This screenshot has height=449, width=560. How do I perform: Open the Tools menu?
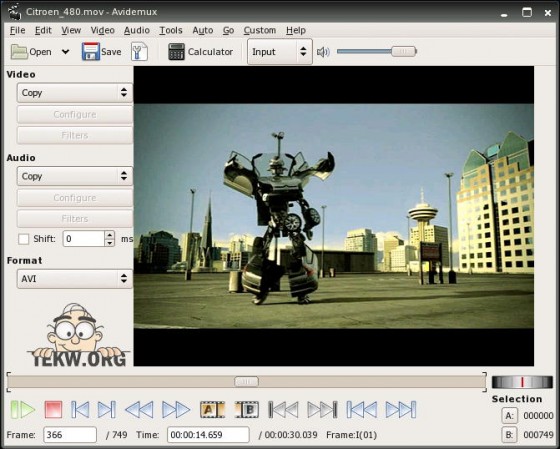171,30
